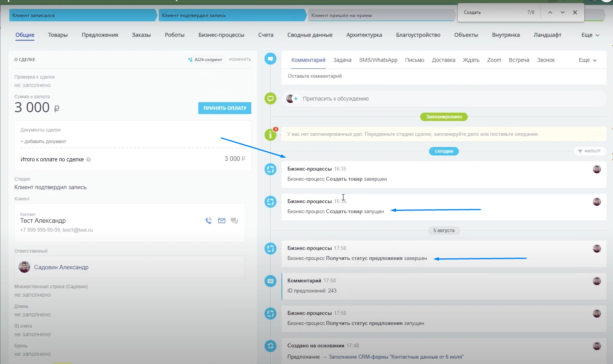
Task: Click the ПРИНЯТЬ ОПЛАТУ button
Action: click(225, 108)
